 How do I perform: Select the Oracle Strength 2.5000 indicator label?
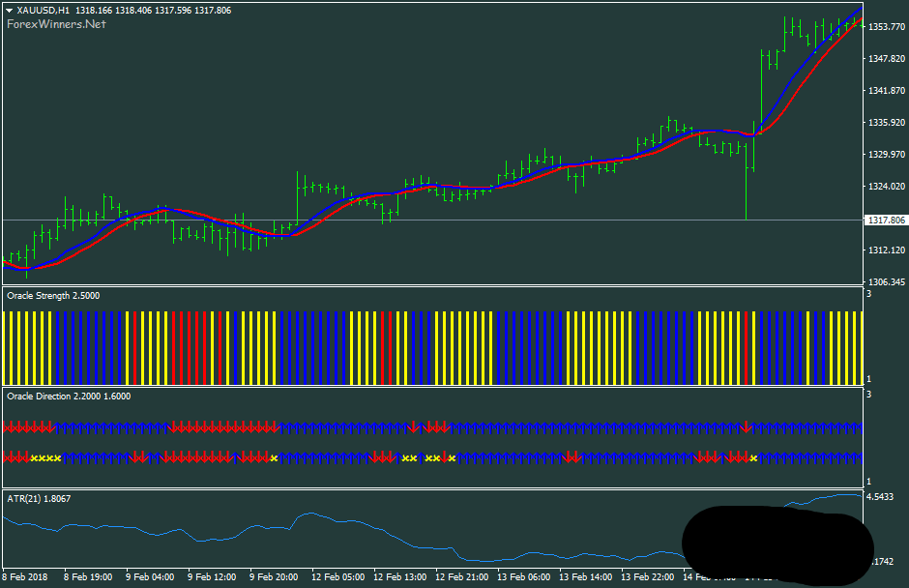click(x=52, y=296)
